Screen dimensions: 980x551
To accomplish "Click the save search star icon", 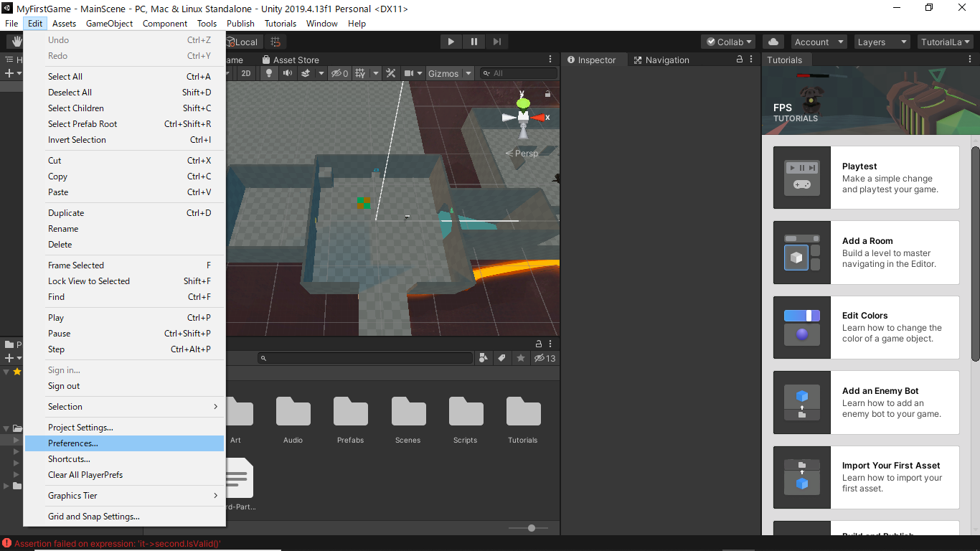I will click(520, 358).
